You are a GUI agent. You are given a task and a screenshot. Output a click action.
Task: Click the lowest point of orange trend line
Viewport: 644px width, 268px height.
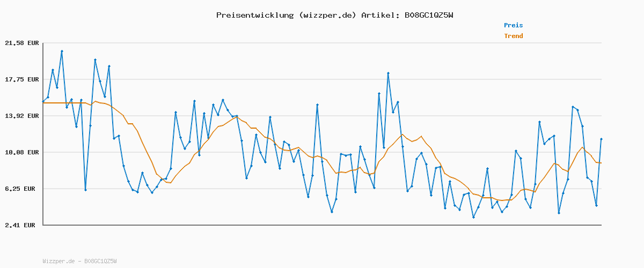pyautogui.click(x=502, y=200)
